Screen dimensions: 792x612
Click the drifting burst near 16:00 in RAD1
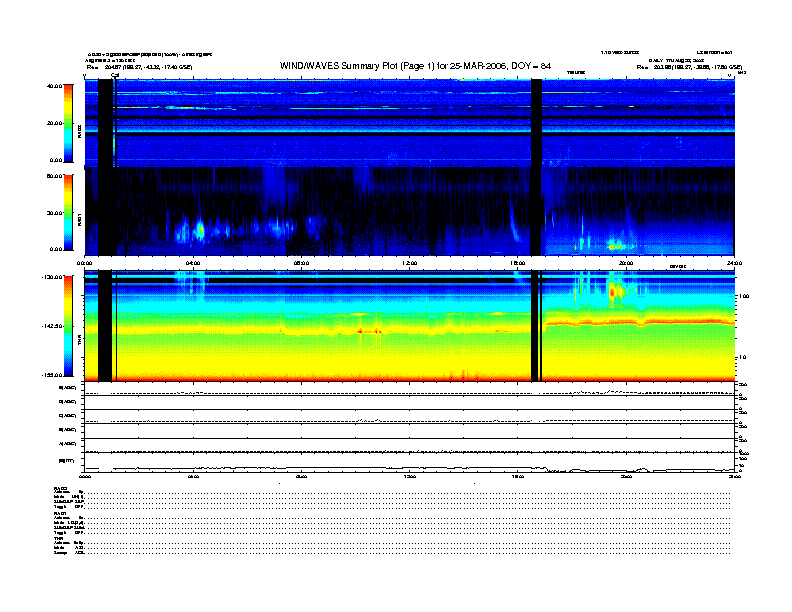tap(515, 222)
